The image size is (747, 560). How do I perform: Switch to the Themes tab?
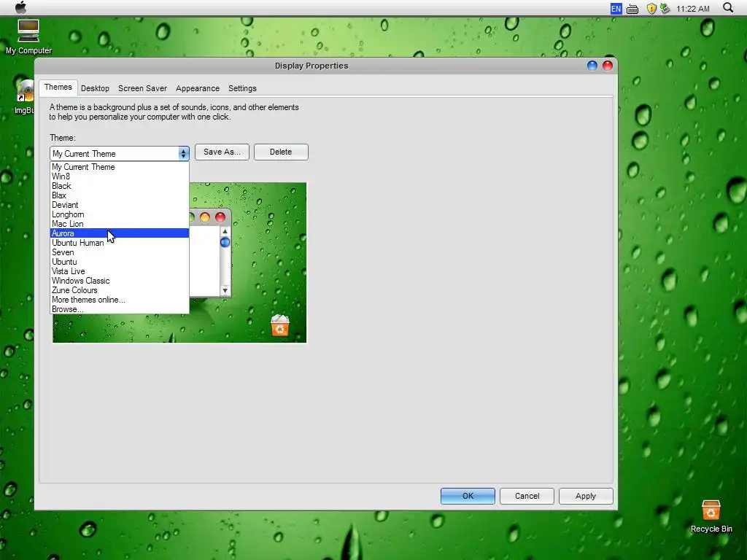click(x=58, y=87)
